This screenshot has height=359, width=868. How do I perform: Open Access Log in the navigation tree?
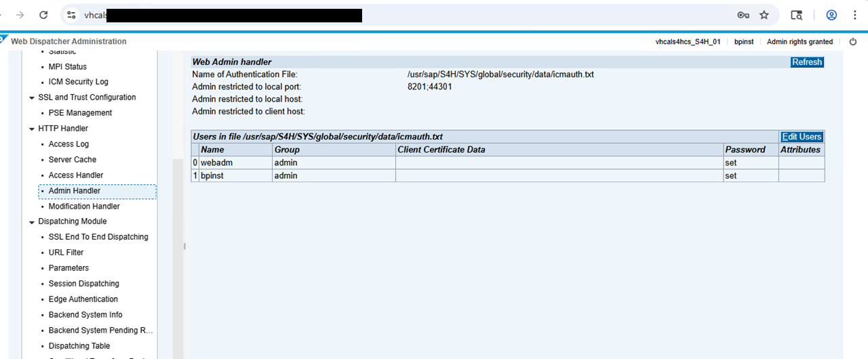(68, 144)
